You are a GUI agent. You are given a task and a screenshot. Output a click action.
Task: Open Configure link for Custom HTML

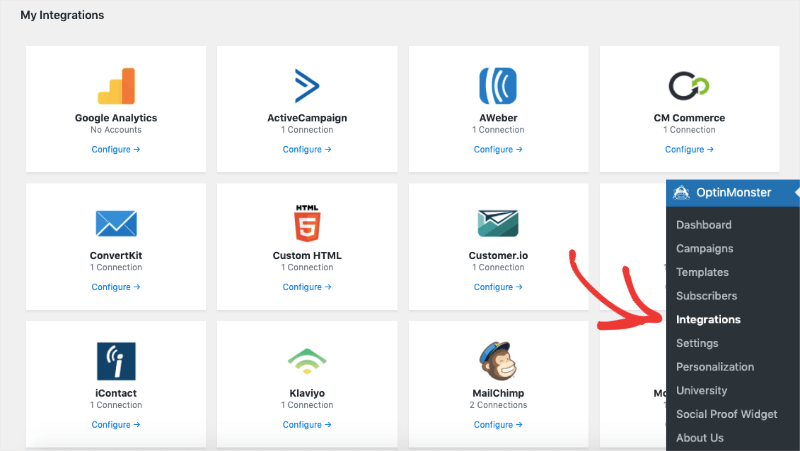(307, 287)
